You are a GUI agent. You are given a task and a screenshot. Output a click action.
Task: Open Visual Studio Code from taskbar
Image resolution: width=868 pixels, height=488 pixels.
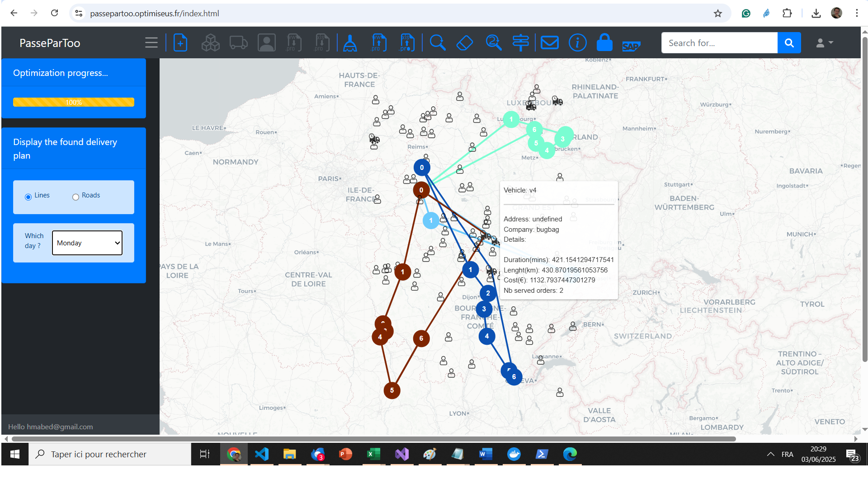click(x=262, y=454)
